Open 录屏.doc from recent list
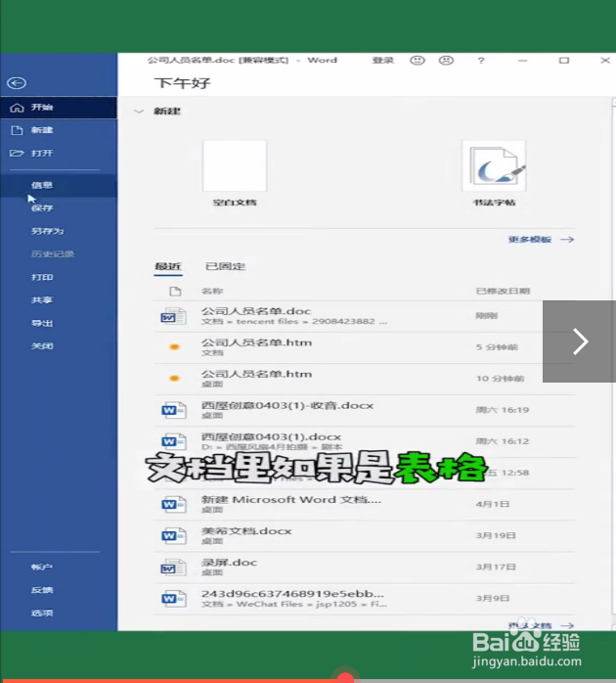Screen dimensions: 616x683 point(365,568)
